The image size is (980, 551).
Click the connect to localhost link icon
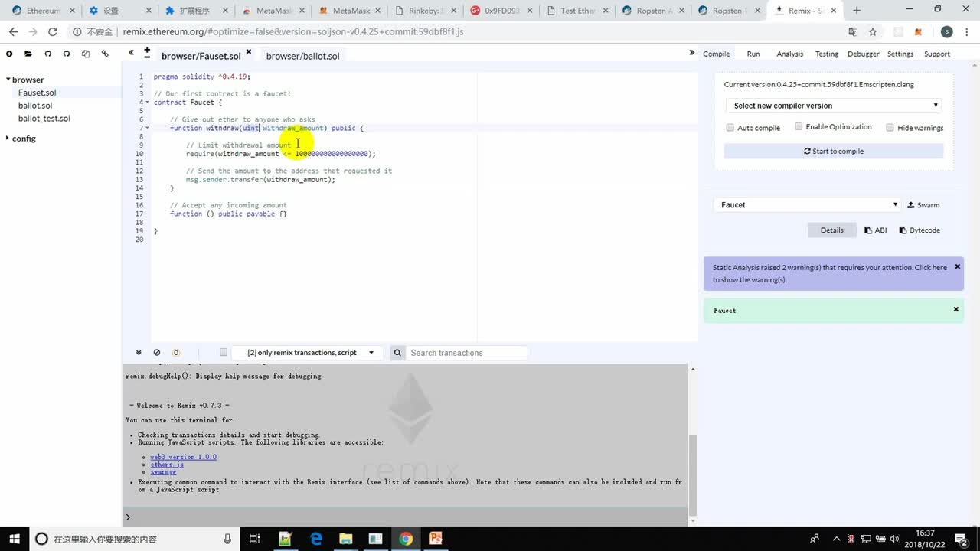tap(105, 54)
